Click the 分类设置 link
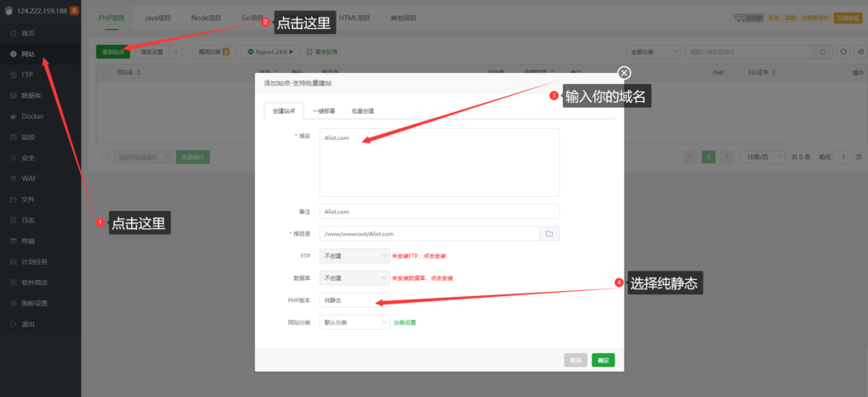868x397 pixels. (x=405, y=322)
